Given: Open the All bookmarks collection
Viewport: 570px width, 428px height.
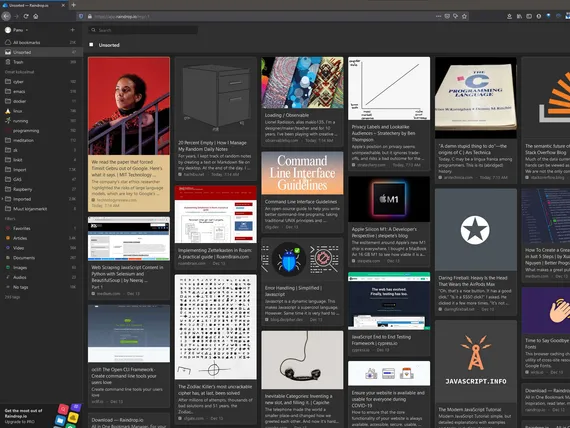Looking at the screenshot, I should point(41,42).
